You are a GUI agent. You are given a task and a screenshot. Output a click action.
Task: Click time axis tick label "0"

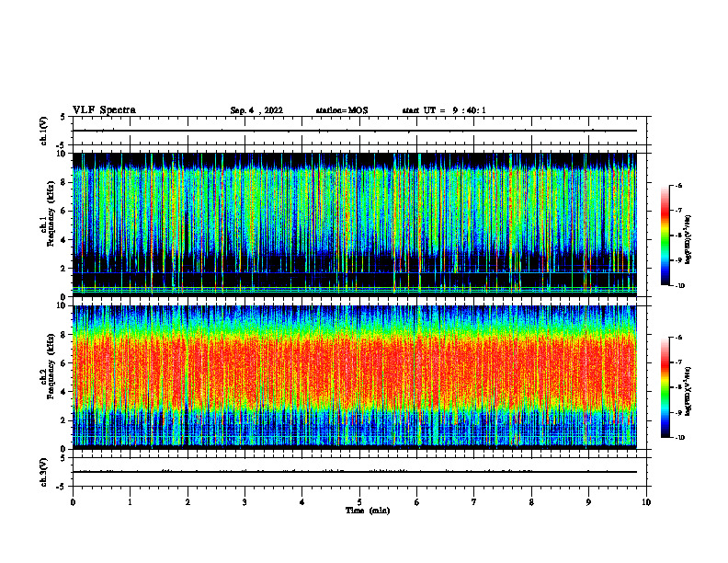pos(73,502)
